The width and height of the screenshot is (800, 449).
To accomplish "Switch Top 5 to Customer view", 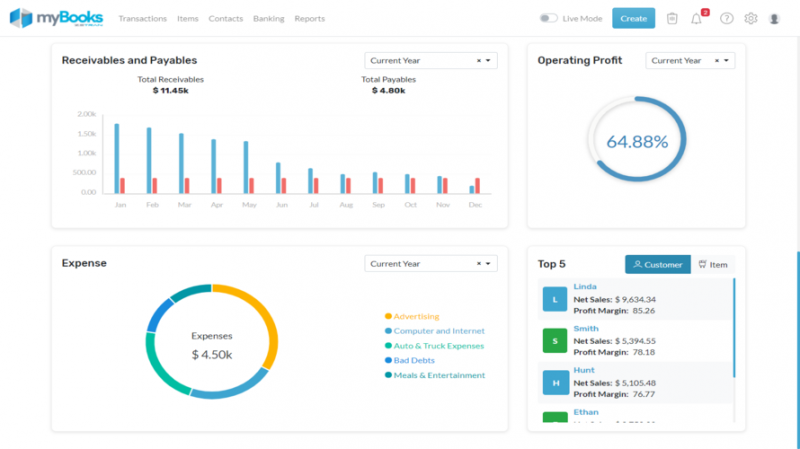I will pos(657,264).
